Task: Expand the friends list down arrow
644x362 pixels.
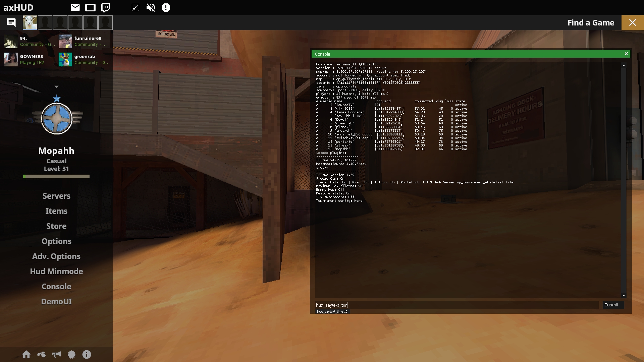Action: (56, 87)
